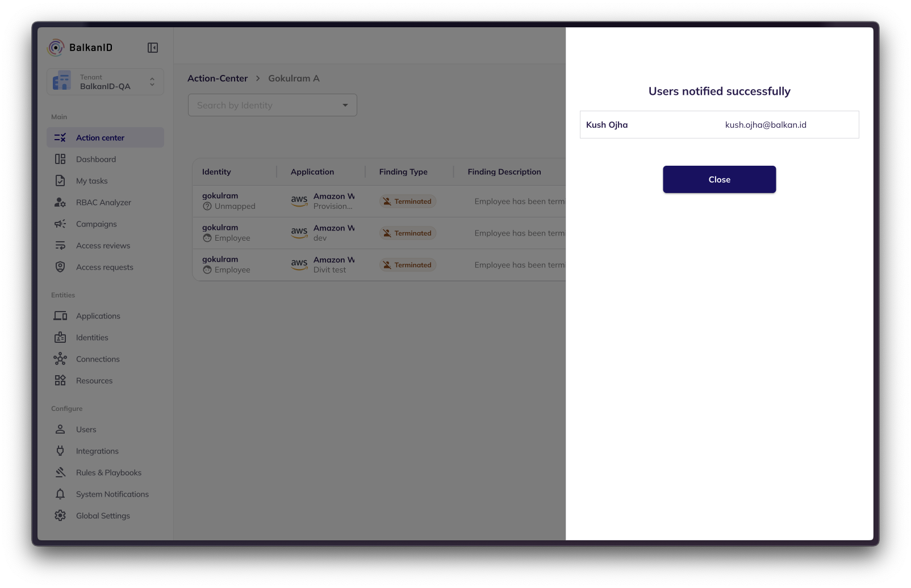This screenshot has width=911, height=588.
Task: Collapse the sidebar using the panel icon
Action: tap(152, 48)
